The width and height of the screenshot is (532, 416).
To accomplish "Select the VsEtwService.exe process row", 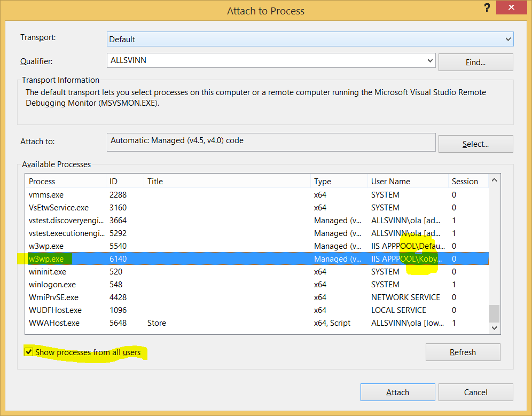I will coord(257,208).
